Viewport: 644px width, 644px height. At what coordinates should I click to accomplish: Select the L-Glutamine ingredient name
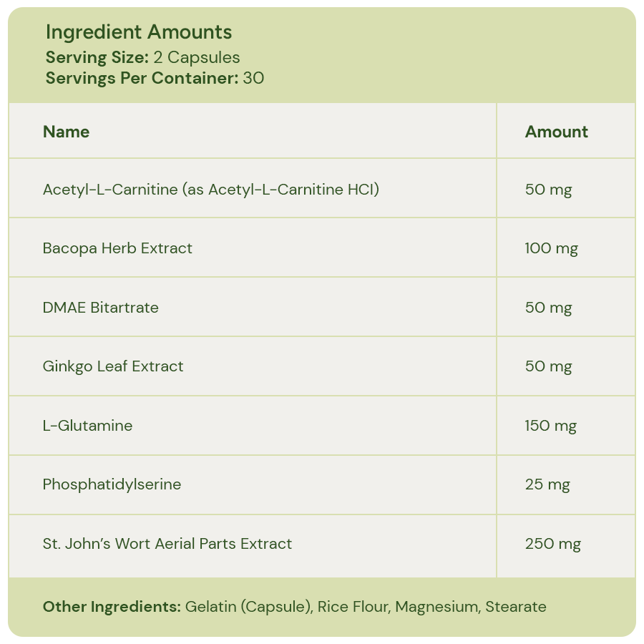click(x=87, y=426)
